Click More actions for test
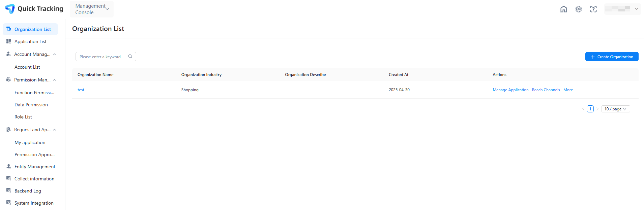 click(568, 90)
